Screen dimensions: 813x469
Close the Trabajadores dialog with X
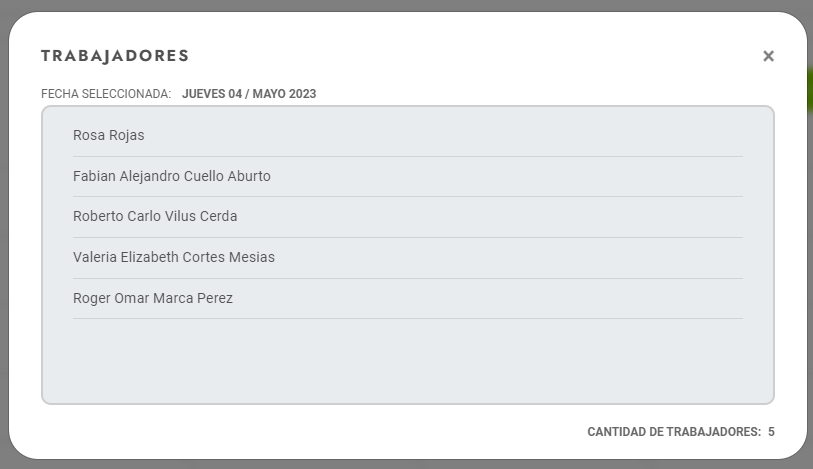(x=768, y=56)
